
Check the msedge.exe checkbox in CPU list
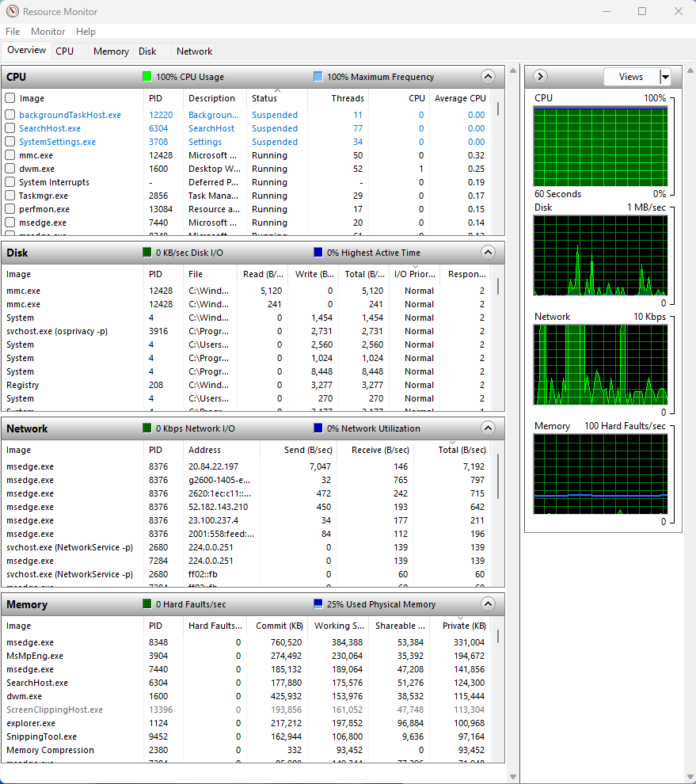(10, 223)
